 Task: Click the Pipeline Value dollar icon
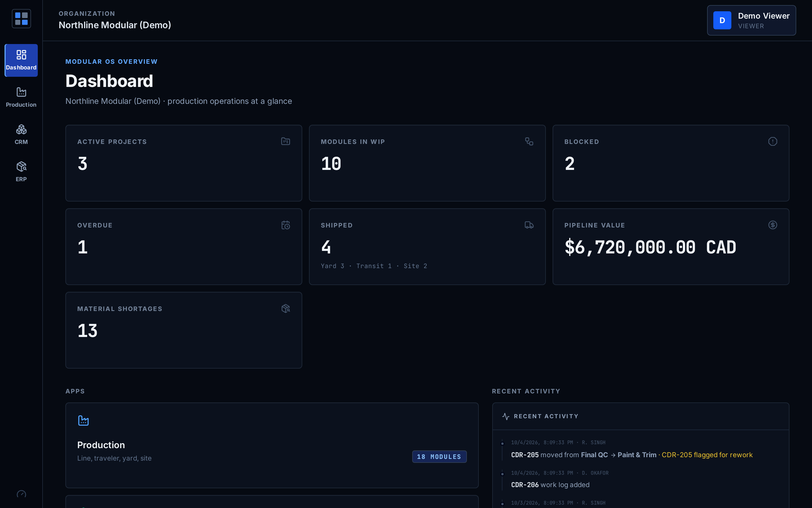[773, 225]
